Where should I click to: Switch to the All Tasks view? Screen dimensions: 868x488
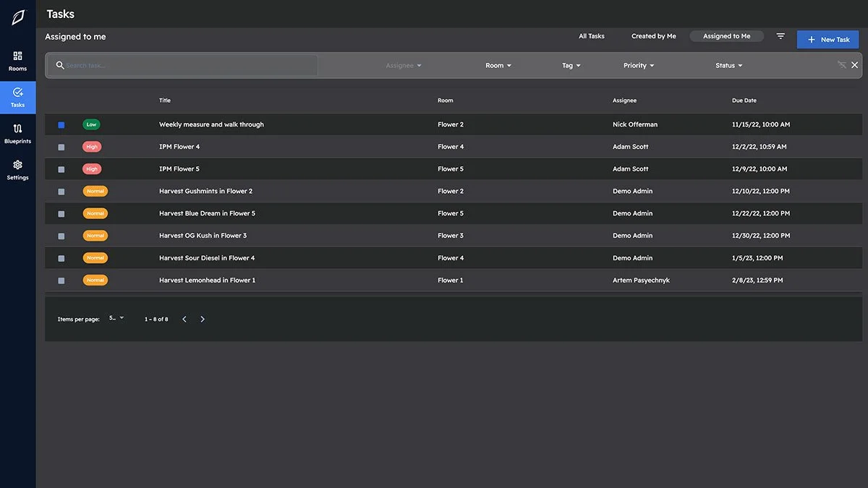point(590,35)
